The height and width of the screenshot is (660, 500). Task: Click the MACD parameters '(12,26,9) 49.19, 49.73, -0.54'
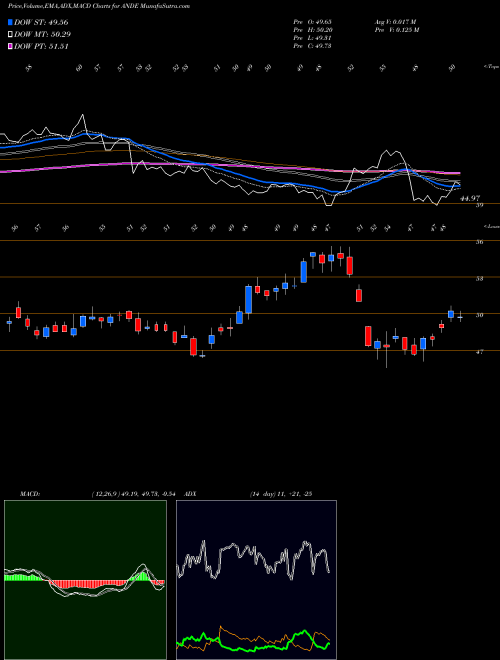coord(136,494)
